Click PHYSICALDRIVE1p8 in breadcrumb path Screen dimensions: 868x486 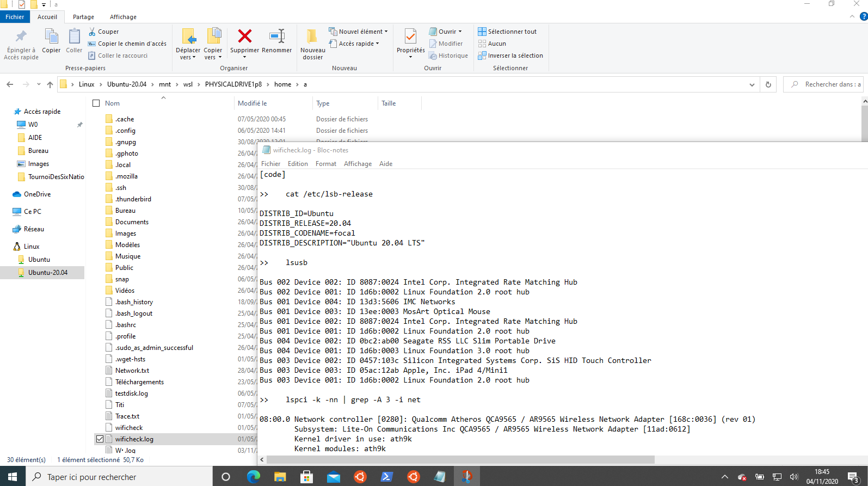233,84
